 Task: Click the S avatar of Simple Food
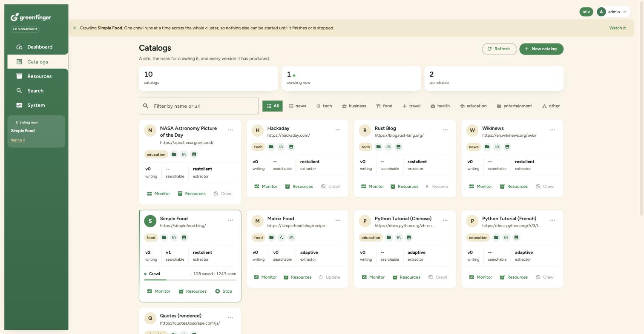(x=150, y=221)
